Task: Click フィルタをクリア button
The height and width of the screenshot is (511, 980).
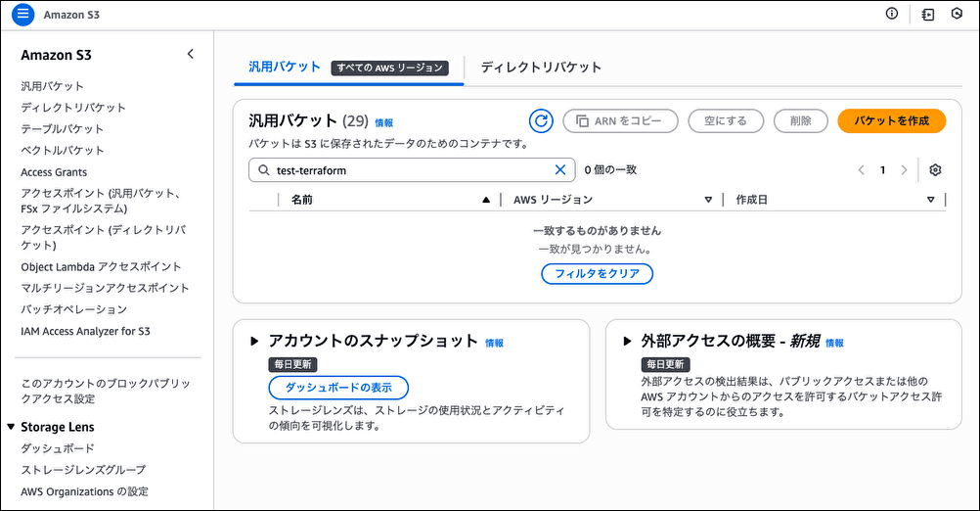Action: (x=597, y=273)
